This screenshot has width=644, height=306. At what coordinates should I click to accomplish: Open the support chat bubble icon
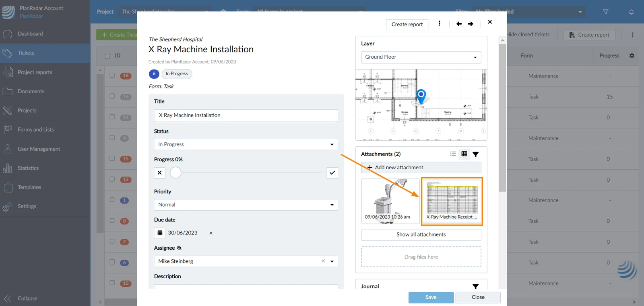pyautogui.click(x=627, y=270)
